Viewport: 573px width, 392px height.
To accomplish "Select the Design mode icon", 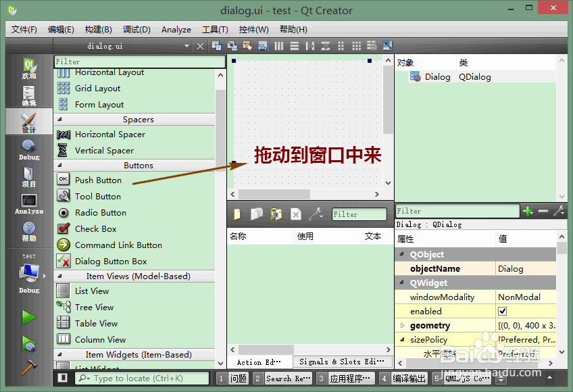I will [29, 122].
